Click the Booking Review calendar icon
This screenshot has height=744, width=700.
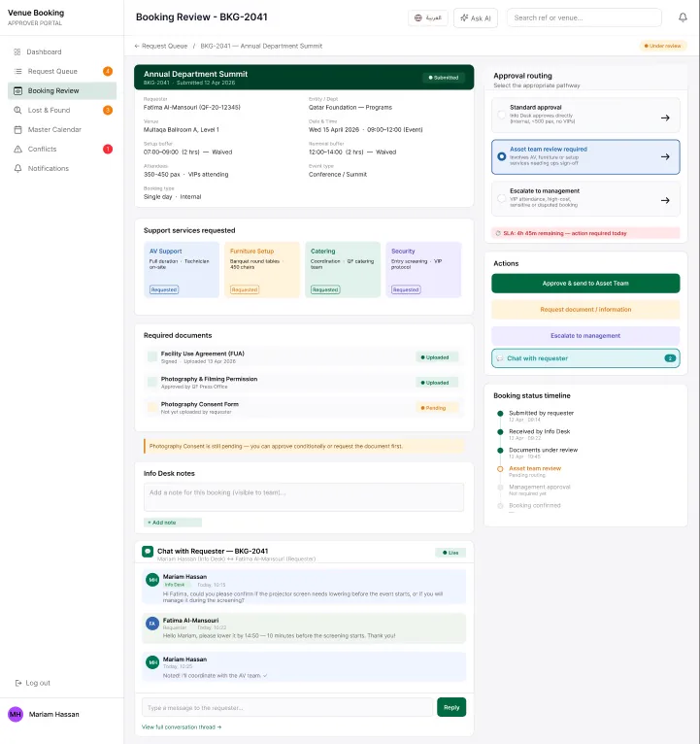[x=18, y=90]
